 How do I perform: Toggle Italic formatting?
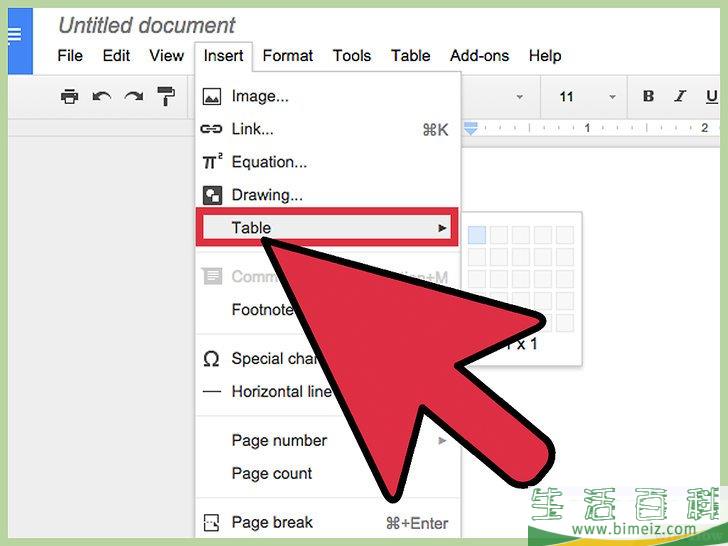pos(680,97)
